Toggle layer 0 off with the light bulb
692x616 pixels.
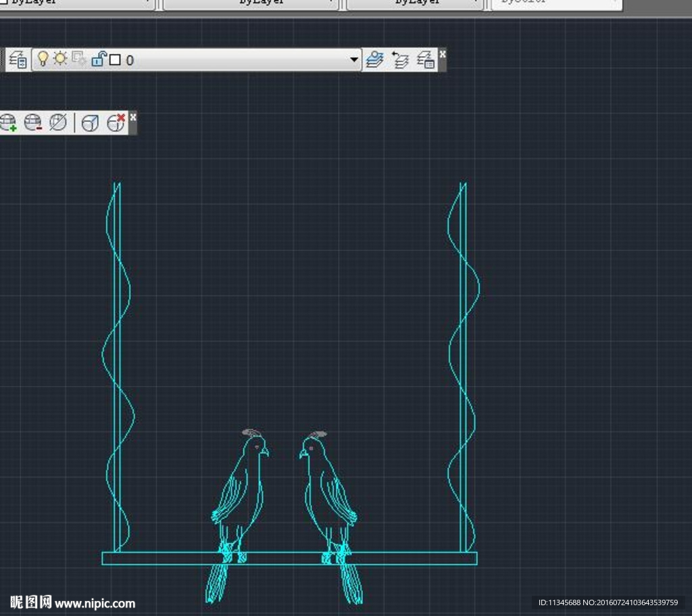43,58
